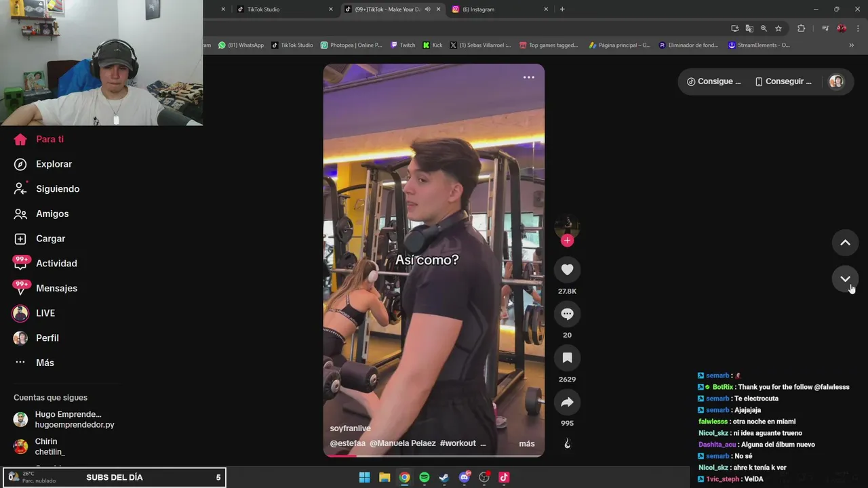Go to the Siguiendo feed
This screenshot has width=868, height=488.
click(x=47, y=188)
